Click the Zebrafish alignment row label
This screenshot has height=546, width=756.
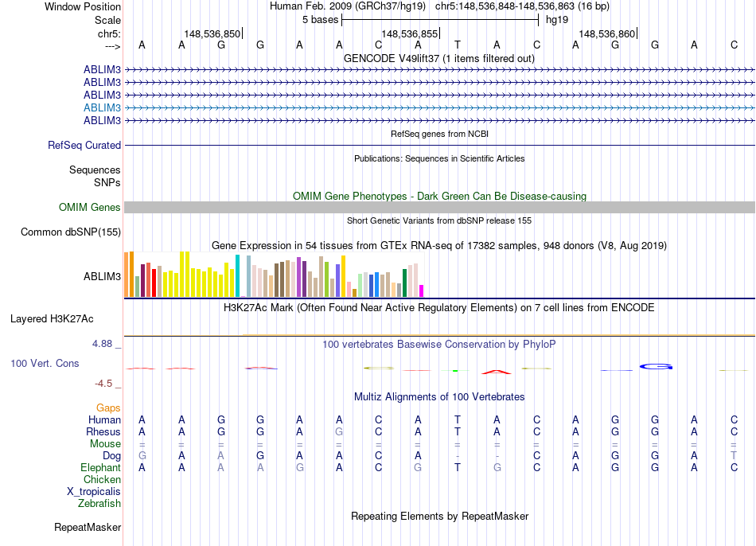(99, 503)
